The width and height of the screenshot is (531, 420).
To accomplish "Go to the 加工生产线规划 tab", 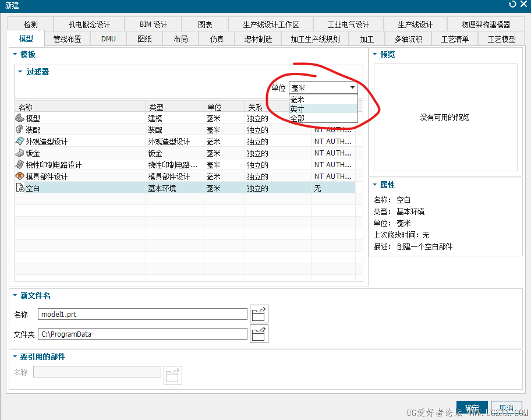I will [315, 39].
